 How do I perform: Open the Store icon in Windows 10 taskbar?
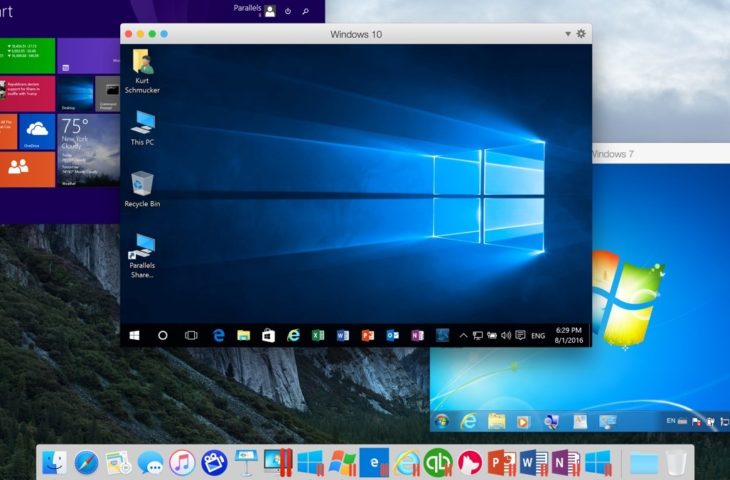click(269, 335)
